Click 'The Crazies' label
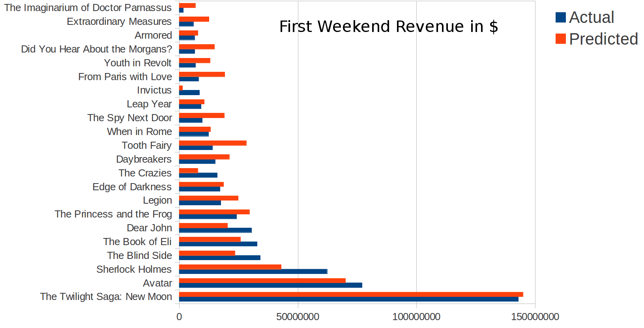 click(145, 173)
